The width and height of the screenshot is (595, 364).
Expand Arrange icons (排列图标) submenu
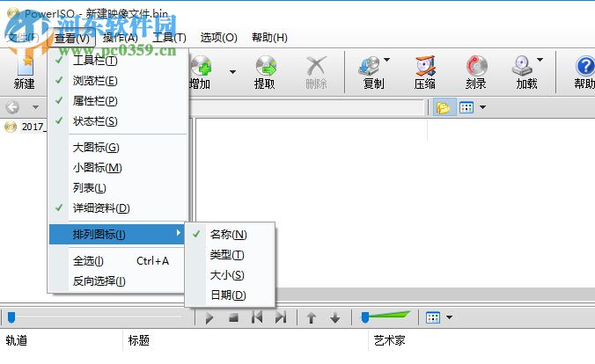coord(117,235)
